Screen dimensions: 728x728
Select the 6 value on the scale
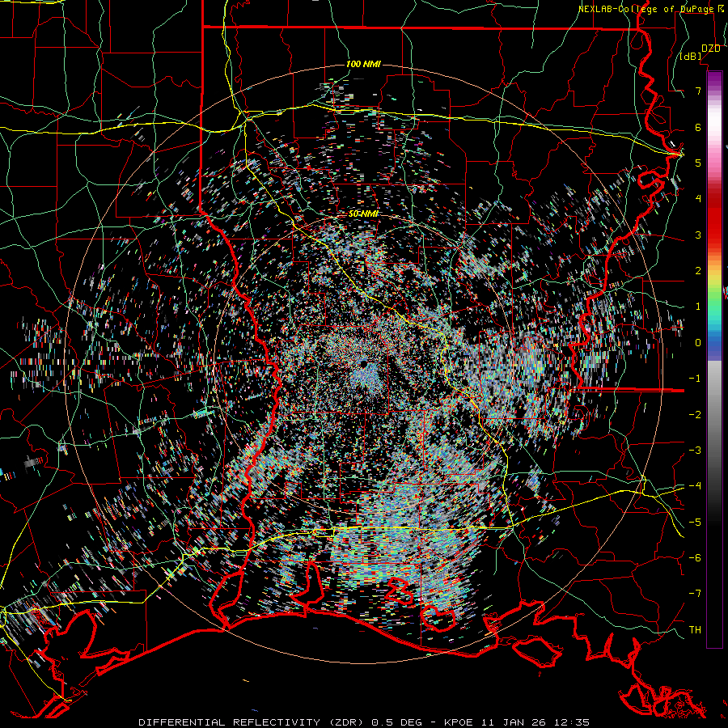[698, 127]
